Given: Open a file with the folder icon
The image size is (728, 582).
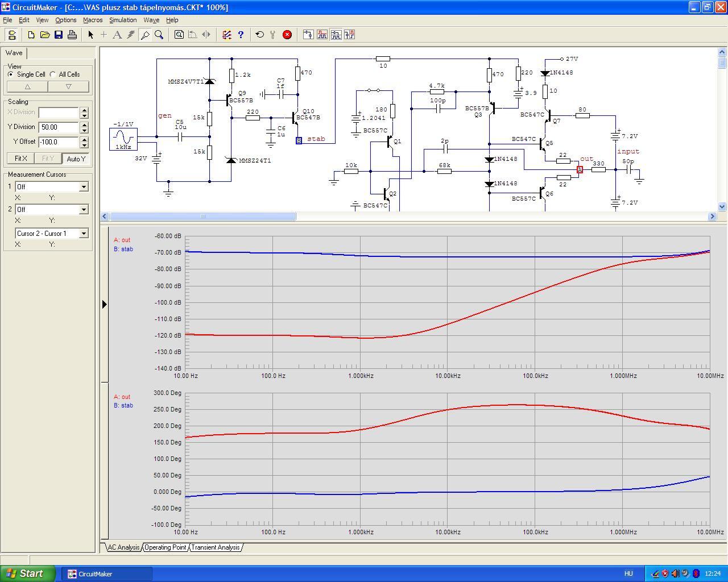Looking at the screenshot, I should pyautogui.click(x=45, y=35).
